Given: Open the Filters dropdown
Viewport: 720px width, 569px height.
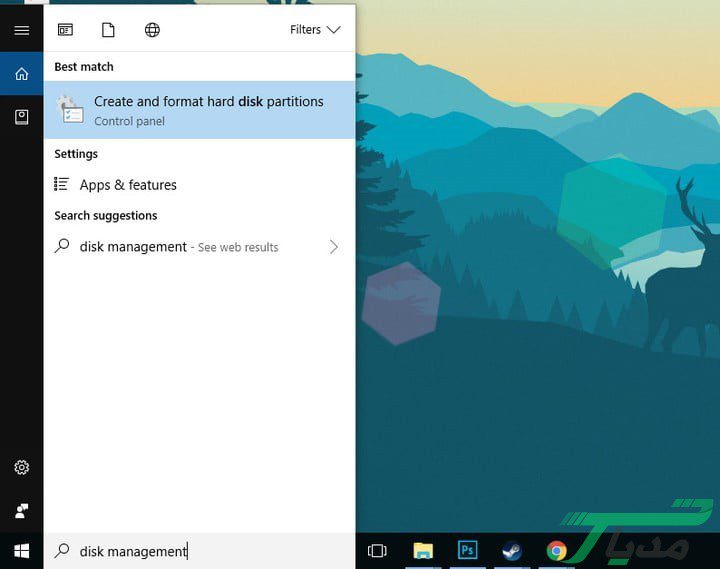Looking at the screenshot, I should 315,30.
